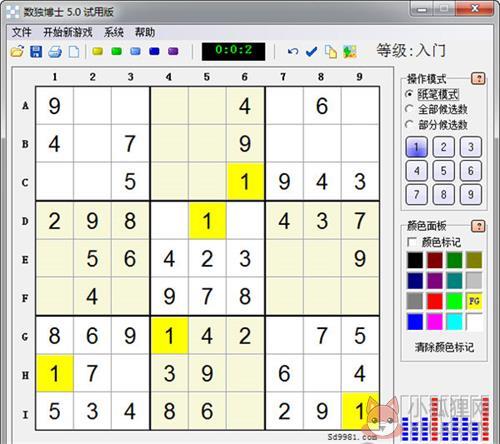Open help for 颜色面板 panel

pos(478,226)
